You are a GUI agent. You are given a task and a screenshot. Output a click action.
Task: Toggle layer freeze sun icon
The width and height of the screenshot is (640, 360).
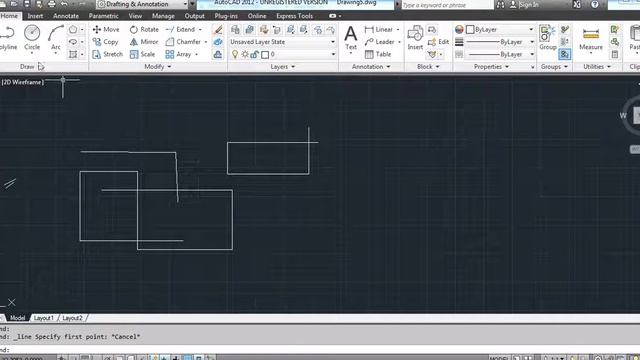click(245, 54)
